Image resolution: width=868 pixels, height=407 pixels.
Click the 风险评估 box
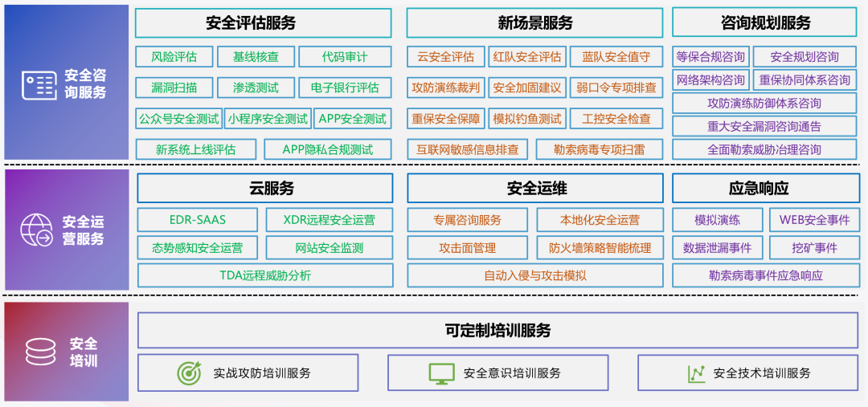point(174,57)
